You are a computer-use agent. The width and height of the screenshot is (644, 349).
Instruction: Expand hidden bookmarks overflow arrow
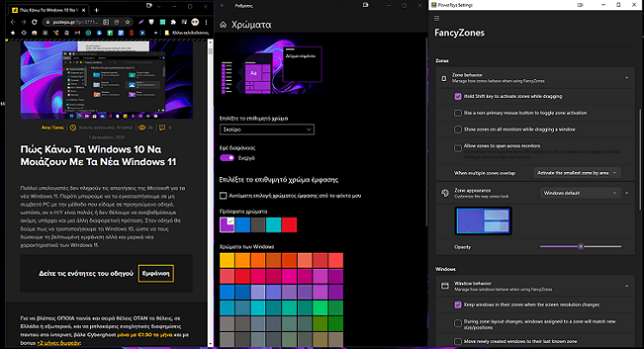(155, 33)
